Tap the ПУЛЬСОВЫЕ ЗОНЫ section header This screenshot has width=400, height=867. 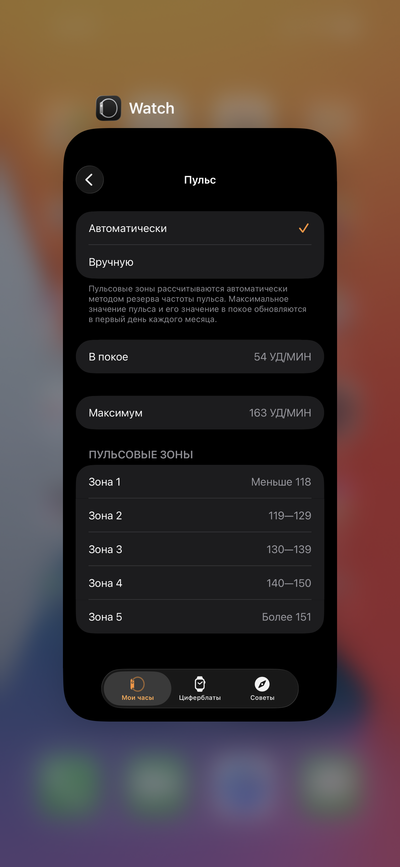(141, 455)
